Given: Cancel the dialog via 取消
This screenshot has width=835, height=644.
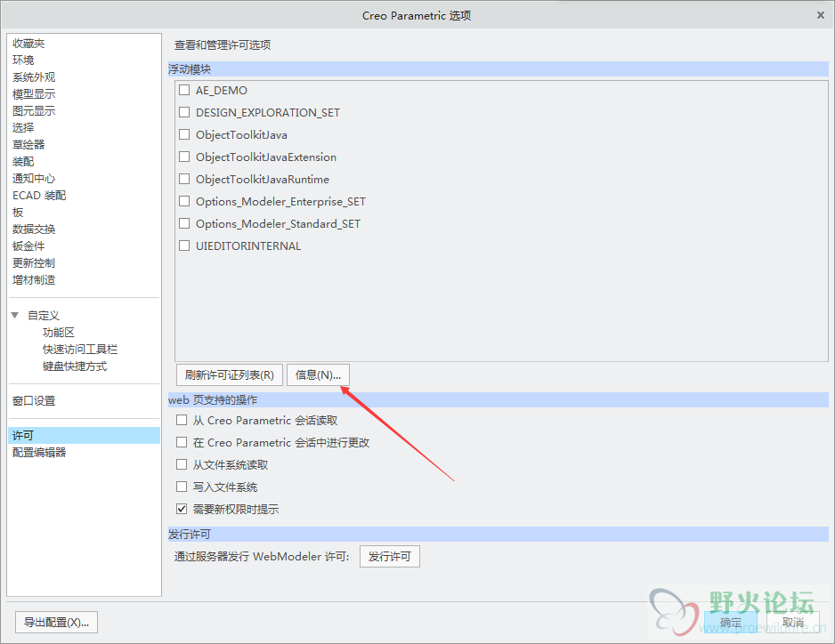Looking at the screenshot, I should tap(793, 622).
